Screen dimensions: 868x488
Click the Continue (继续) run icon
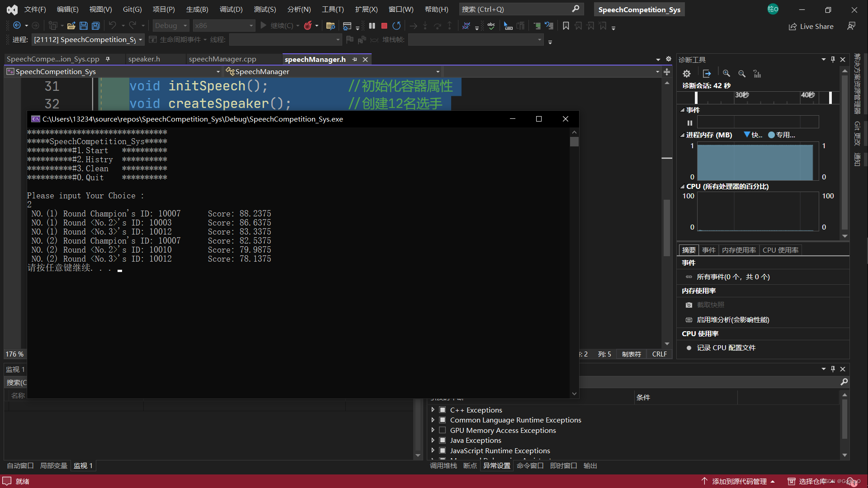coord(263,25)
